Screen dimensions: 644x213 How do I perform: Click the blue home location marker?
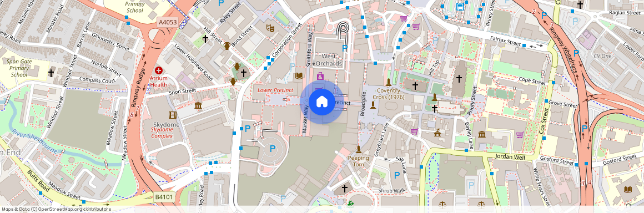click(x=321, y=102)
